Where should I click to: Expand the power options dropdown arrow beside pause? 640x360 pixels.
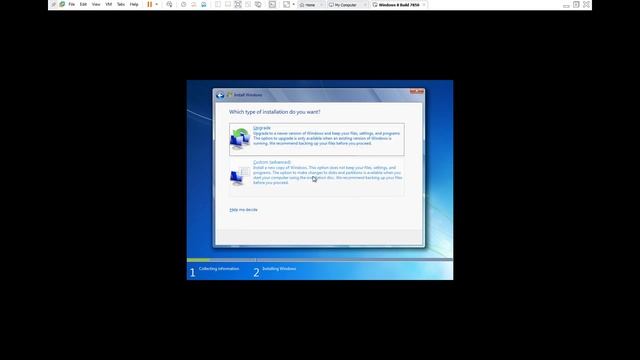pyautogui.click(x=157, y=4)
